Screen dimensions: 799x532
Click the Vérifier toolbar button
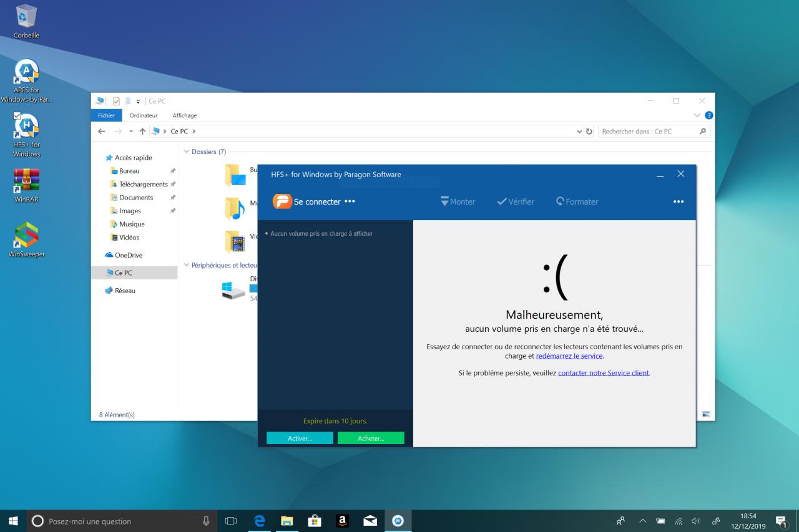click(x=516, y=201)
